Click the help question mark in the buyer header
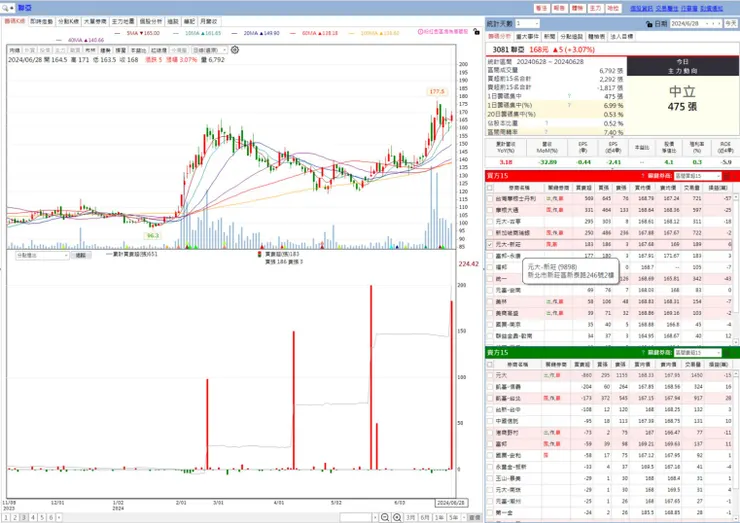Image resolution: width=740 pixels, height=523 pixels. tap(643, 176)
